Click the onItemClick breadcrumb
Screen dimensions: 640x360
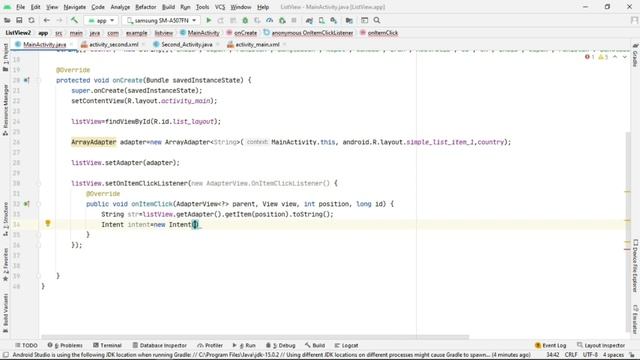379,33
